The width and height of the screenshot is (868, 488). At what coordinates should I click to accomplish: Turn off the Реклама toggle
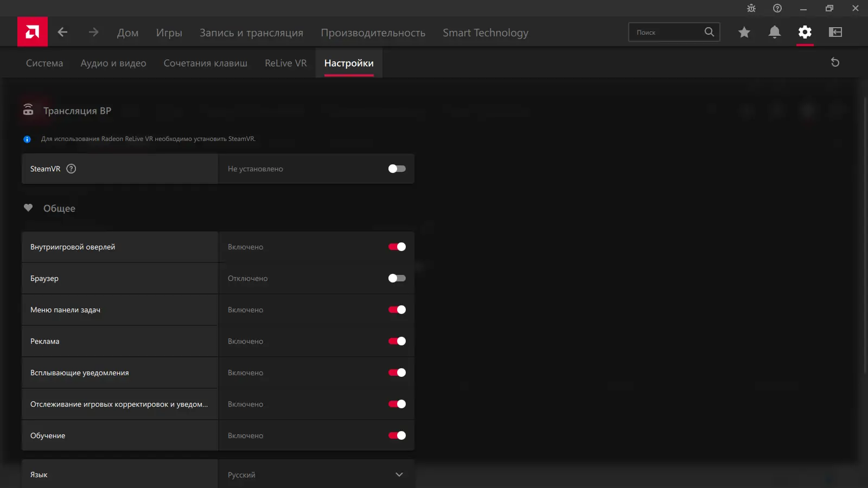pyautogui.click(x=397, y=341)
